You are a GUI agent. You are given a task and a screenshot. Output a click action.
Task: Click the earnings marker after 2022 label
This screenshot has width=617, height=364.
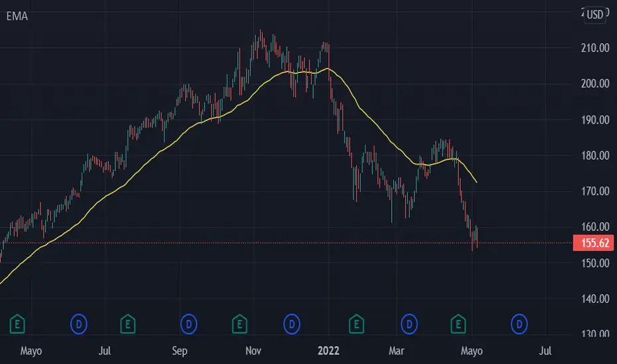tap(357, 324)
